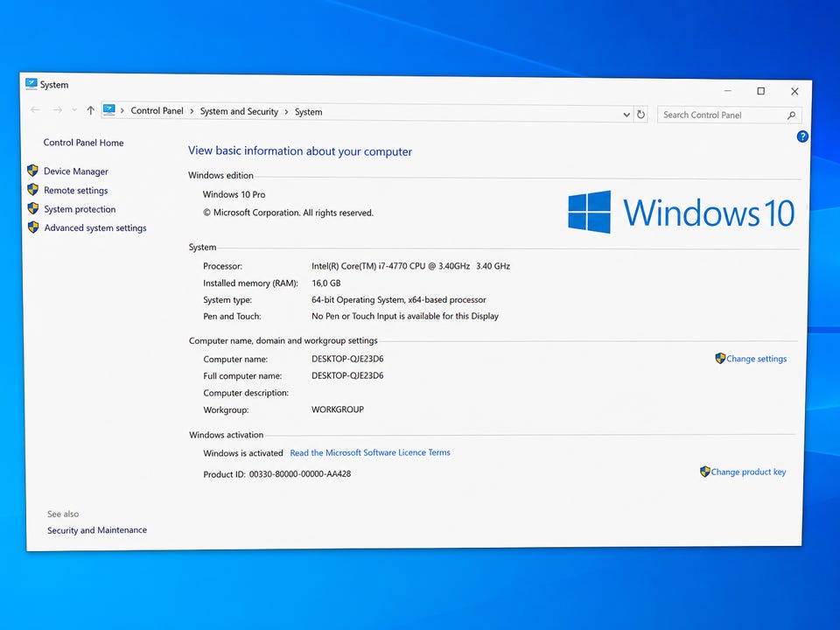The height and width of the screenshot is (630, 840).
Task: Click Computer name value DESKTOP-QJE23D6
Action: pyautogui.click(x=347, y=359)
